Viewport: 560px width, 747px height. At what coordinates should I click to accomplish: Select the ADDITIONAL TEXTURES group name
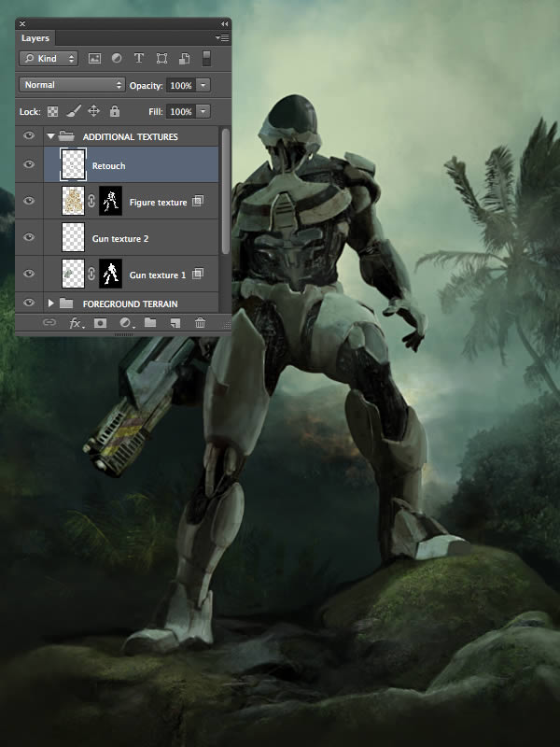[131, 136]
